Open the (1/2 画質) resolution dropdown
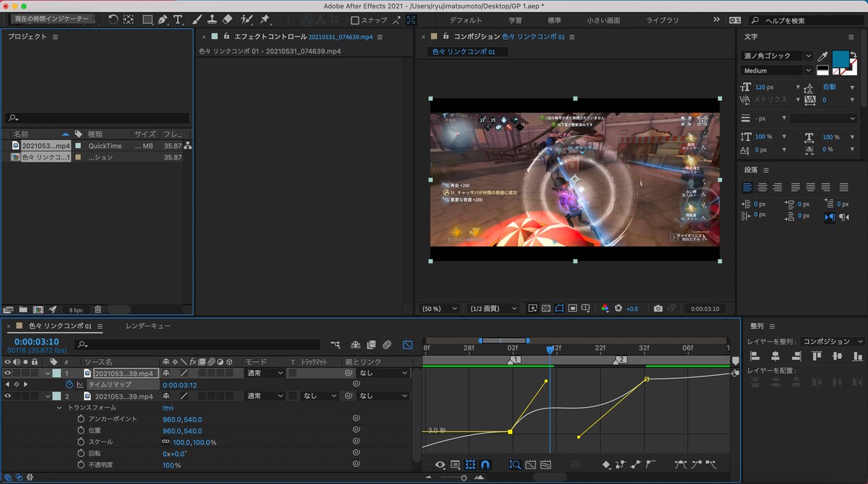This screenshot has width=868, height=484. tap(494, 309)
